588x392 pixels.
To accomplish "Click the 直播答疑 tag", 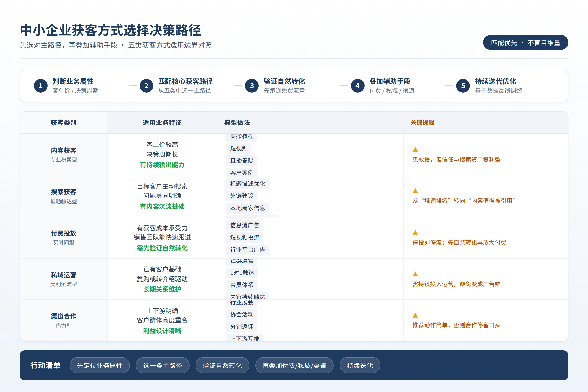I will (242, 160).
